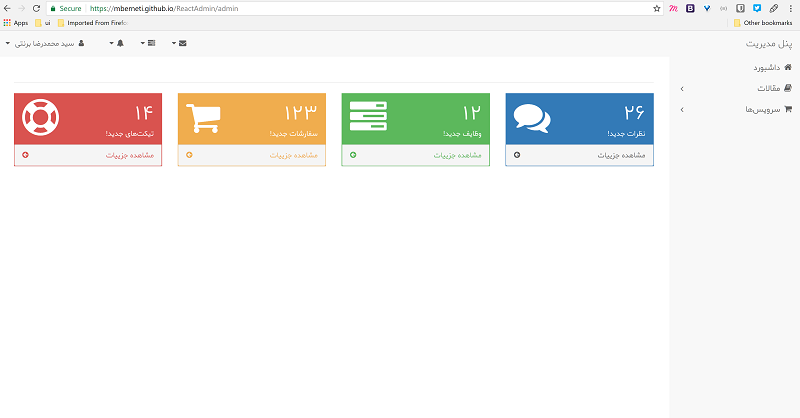Click the number ۲۶ on blue card
The image size is (800, 418).
[x=634, y=112]
